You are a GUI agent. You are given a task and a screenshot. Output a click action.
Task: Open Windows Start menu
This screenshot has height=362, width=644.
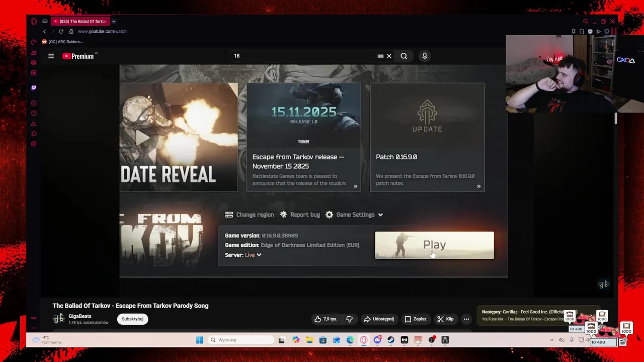(x=199, y=340)
